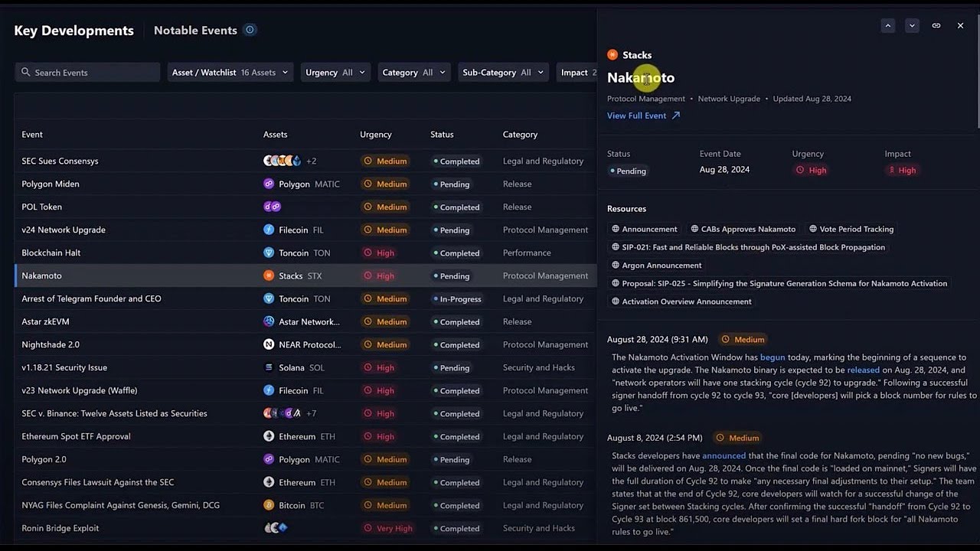Click Filecoin icon in v23 Network Upgrade row

pyautogui.click(x=269, y=390)
